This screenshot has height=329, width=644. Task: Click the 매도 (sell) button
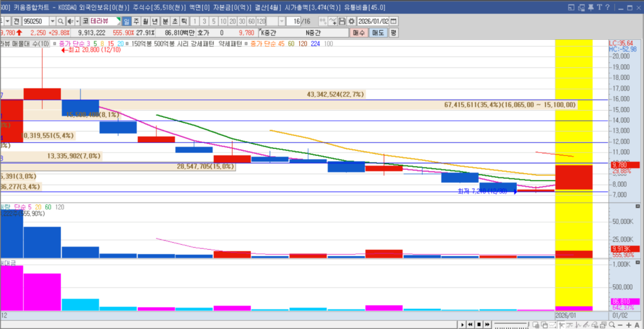(x=377, y=32)
